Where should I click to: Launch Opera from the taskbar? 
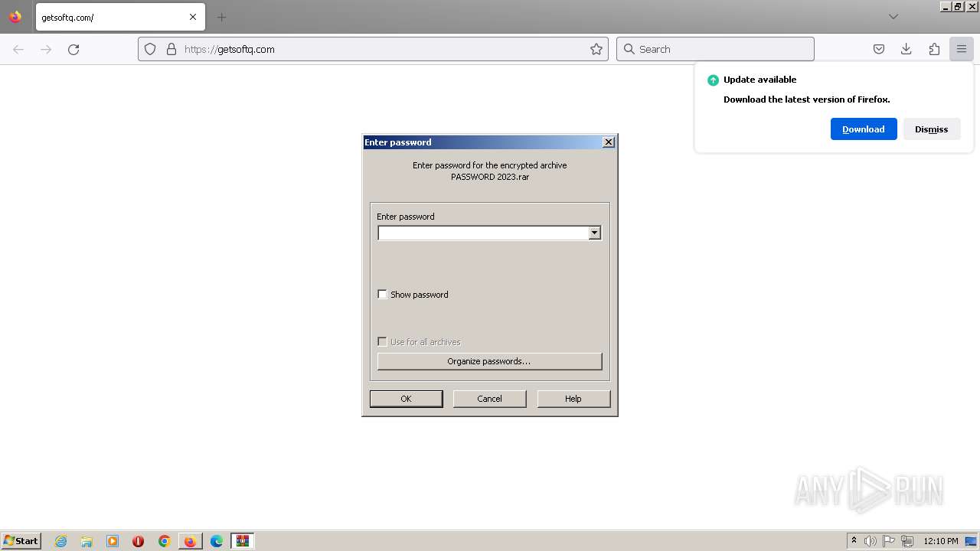coord(139,541)
